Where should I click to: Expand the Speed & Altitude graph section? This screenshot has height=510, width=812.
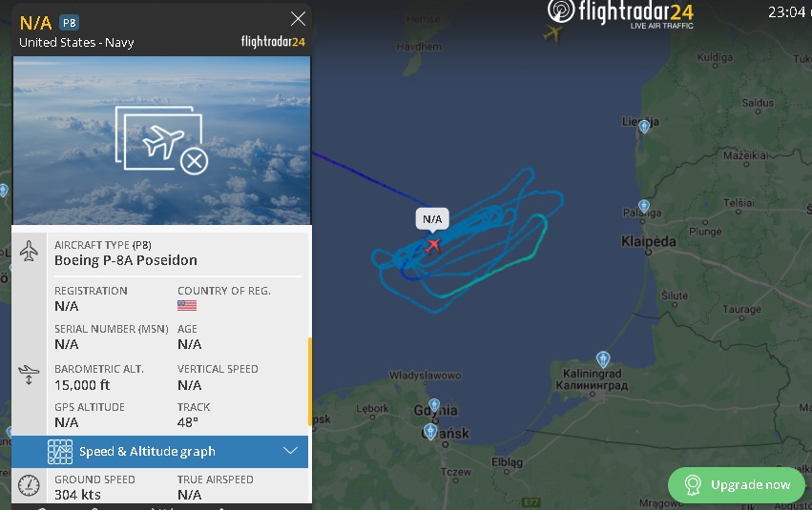[159, 452]
